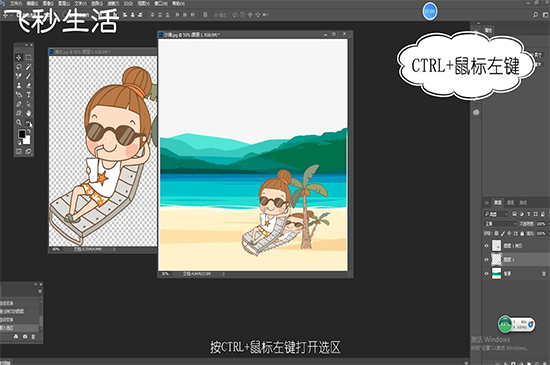Viewport: 550px width, 365px height.
Task: Open the 属性 Properties panel tab
Action: [488, 31]
